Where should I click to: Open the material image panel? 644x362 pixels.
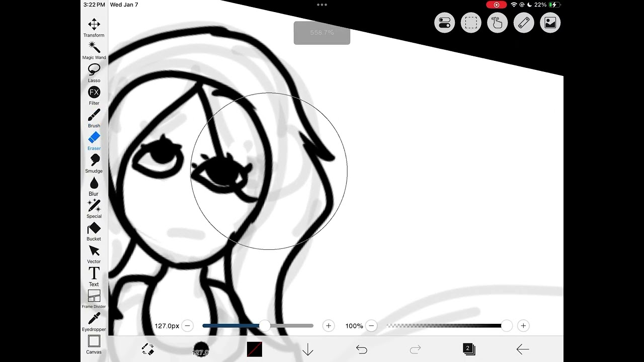550,23
